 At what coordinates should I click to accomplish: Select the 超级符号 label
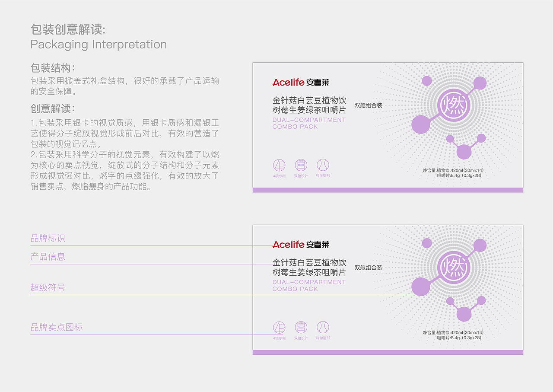(48, 287)
